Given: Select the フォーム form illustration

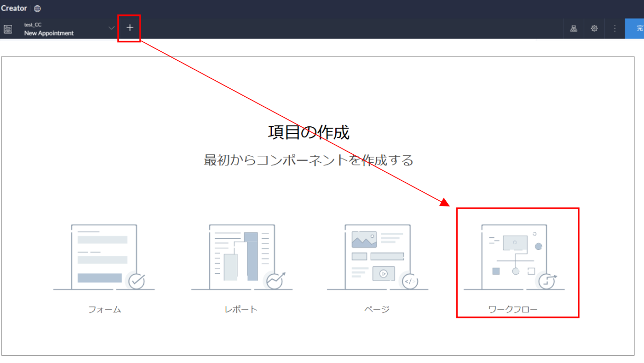Looking at the screenshot, I should (x=104, y=257).
